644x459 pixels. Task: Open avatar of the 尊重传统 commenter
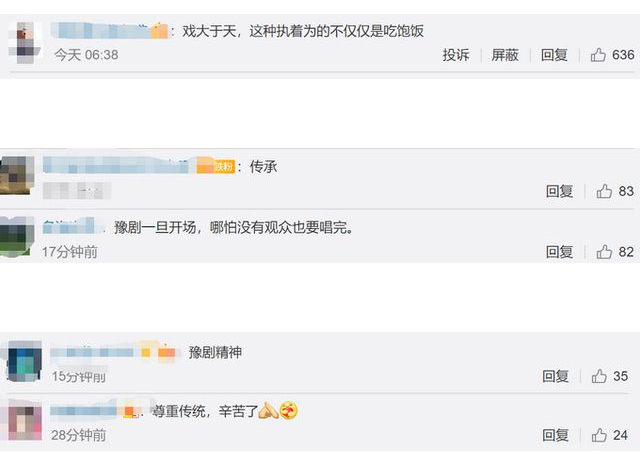22,419
